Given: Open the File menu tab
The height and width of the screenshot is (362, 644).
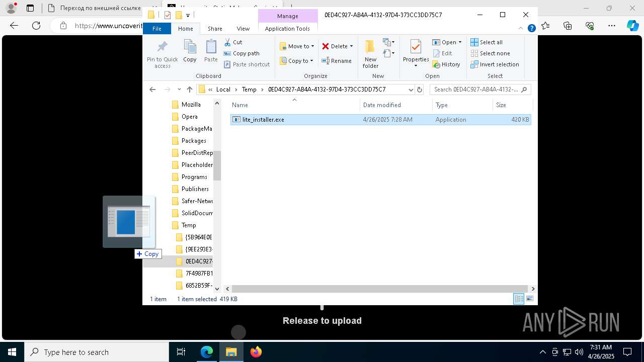Looking at the screenshot, I should point(157,29).
